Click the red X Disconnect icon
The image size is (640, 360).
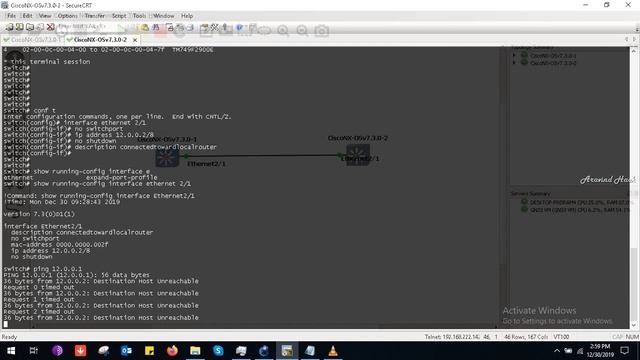coord(51,27)
